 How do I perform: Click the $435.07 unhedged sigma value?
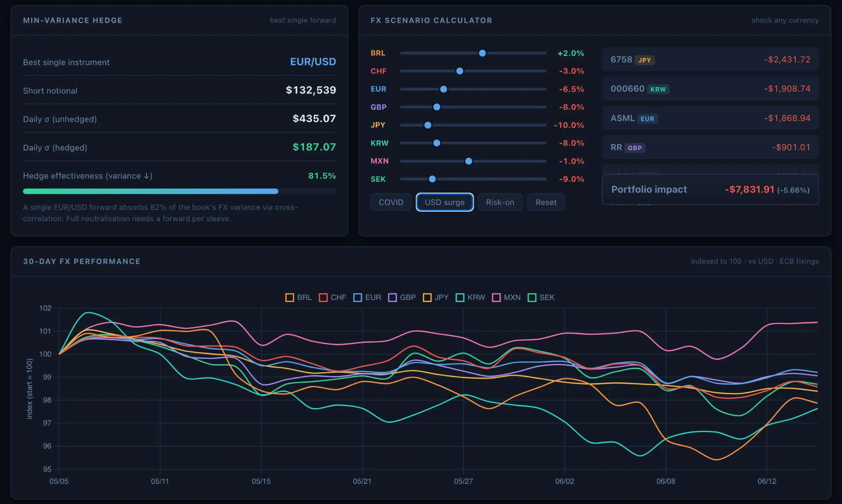(x=314, y=119)
